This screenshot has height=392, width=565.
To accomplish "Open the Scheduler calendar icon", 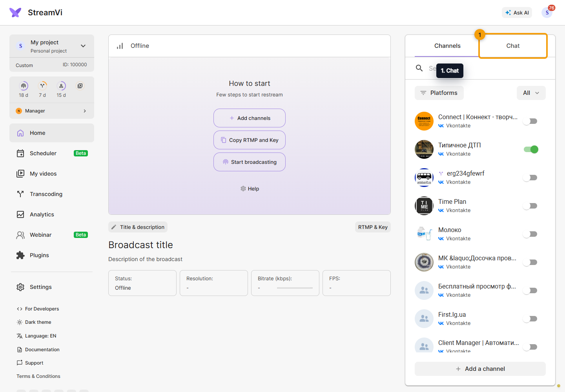I will point(20,153).
